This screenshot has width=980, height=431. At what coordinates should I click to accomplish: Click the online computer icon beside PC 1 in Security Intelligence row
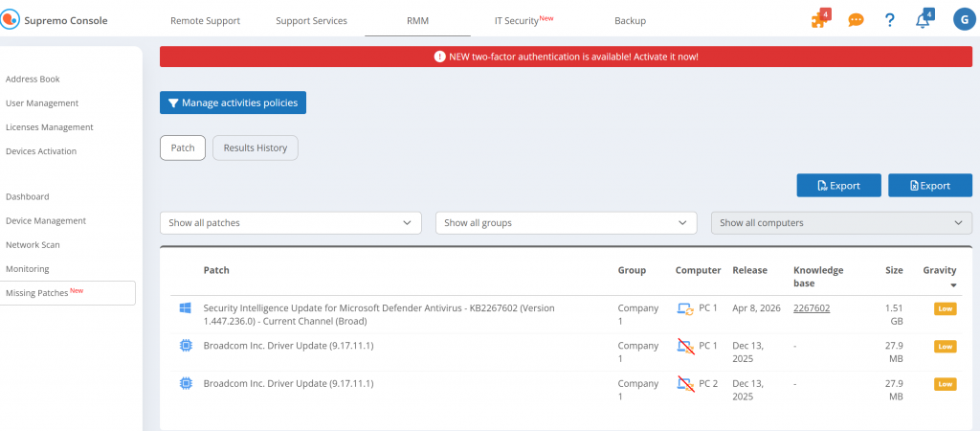pos(685,308)
